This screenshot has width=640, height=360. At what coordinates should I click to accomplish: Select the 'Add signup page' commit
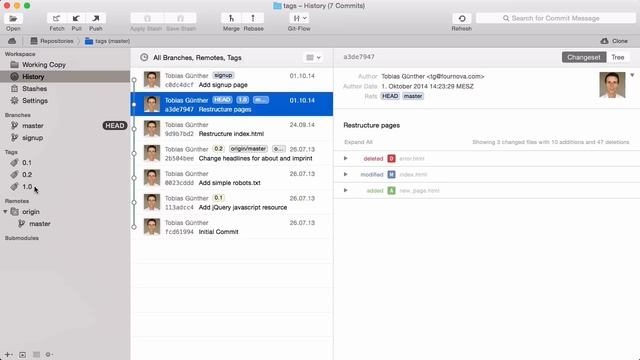(x=231, y=80)
